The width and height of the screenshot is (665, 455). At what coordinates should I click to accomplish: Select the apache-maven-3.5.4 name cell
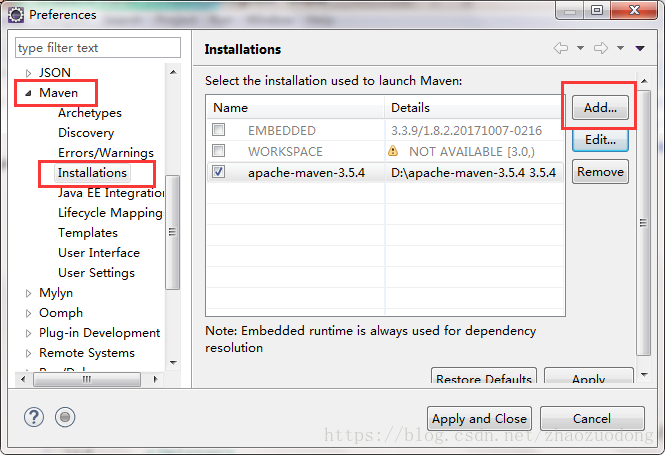tap(306, 173)
